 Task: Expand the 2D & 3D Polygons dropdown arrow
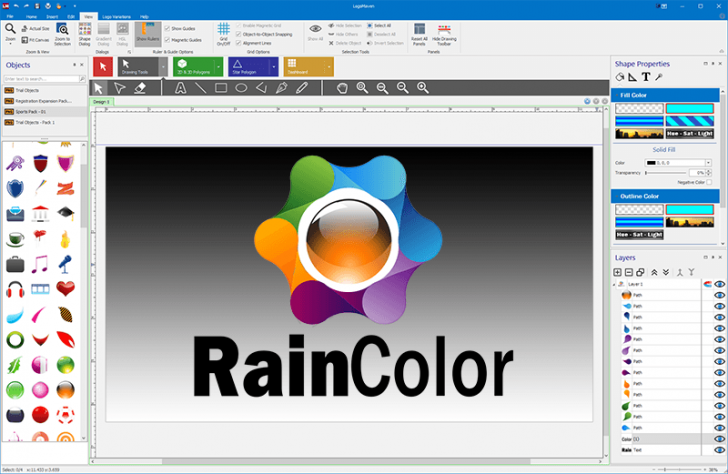219,67
